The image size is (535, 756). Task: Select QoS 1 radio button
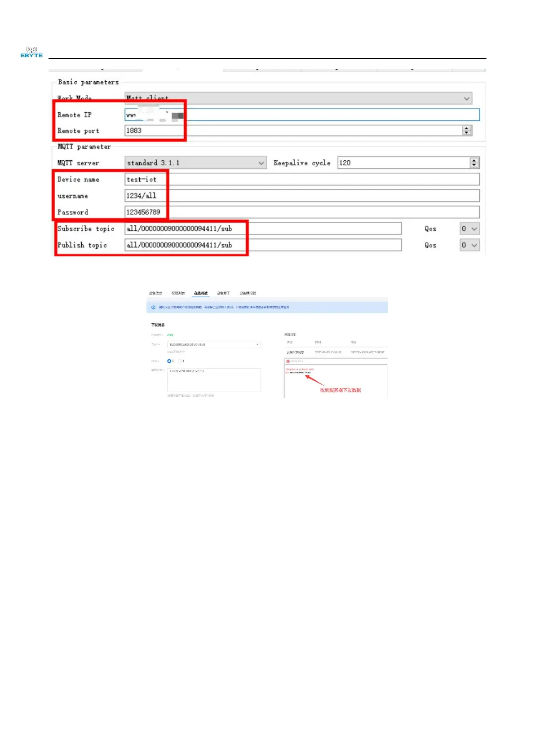180,361
